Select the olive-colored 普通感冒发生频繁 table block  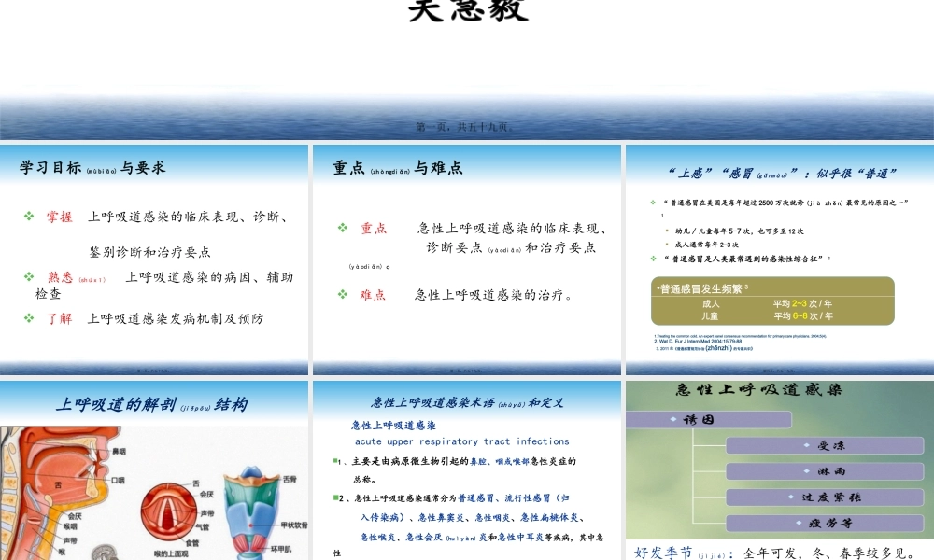coord(771,301)
